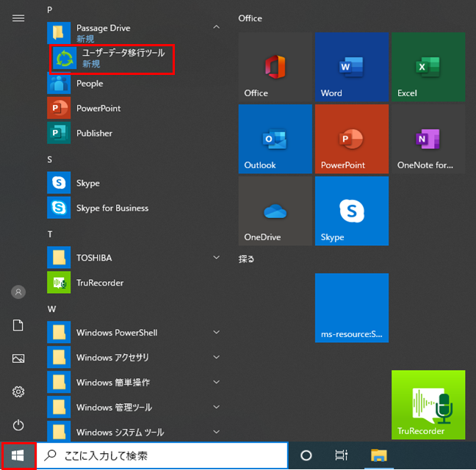Viewport: 476px width, 470px height.
Task: Open the PowerPoint tile
Action: click(352, 139)
